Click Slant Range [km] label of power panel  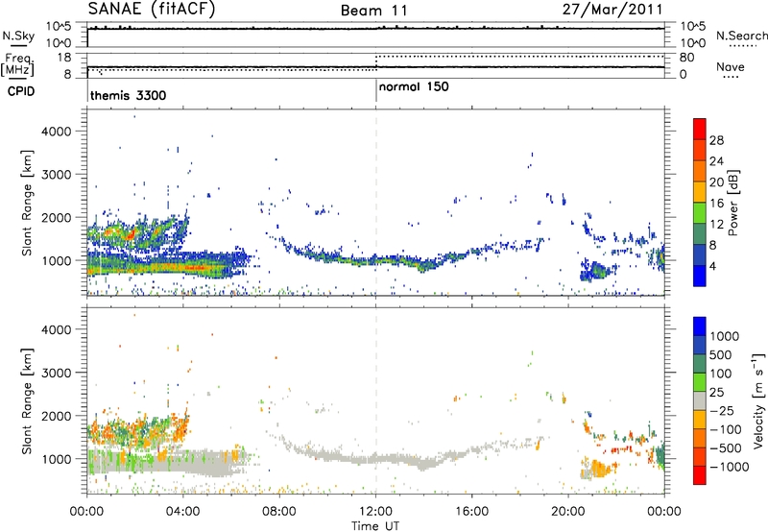click(x=27, y=203)
